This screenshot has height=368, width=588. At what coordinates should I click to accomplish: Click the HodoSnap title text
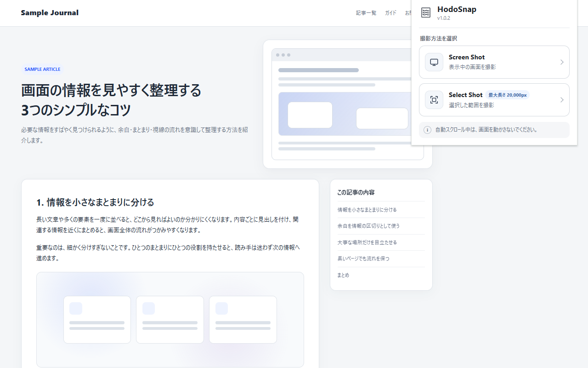[x=457, y=9]
